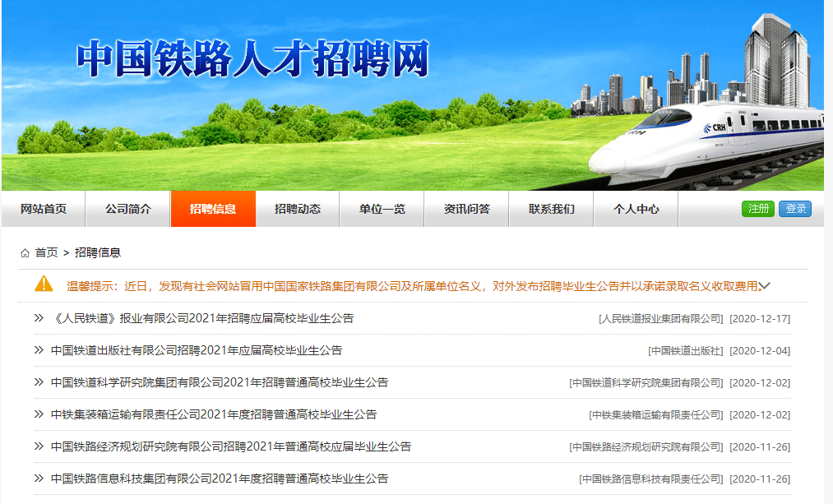The image size is (833, 504).
Task: Click the [中国铁路信息科技有限责任公司] source label
Action: [x=651, y=479]
